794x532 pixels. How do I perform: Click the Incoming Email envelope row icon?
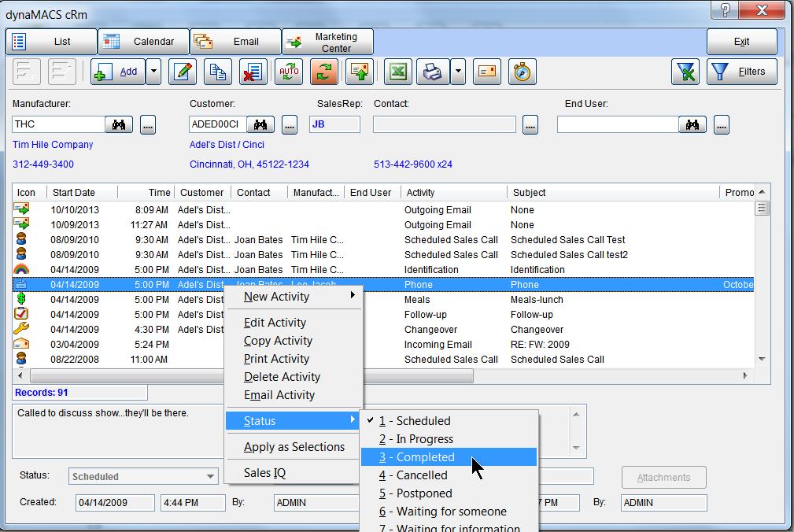tap(21, 344)
